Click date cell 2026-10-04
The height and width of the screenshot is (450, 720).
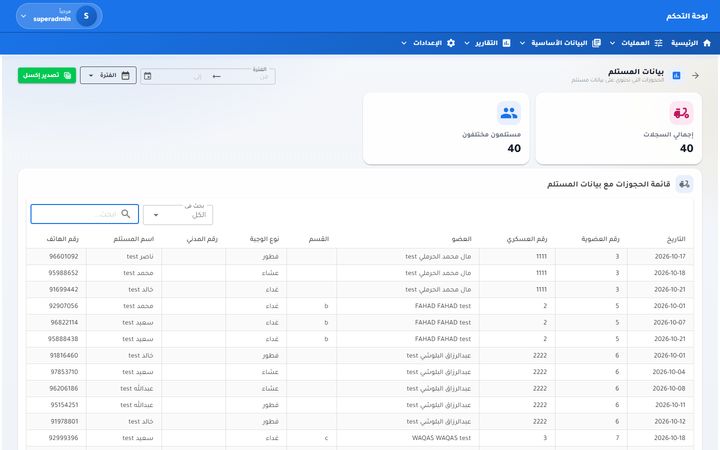669,372
